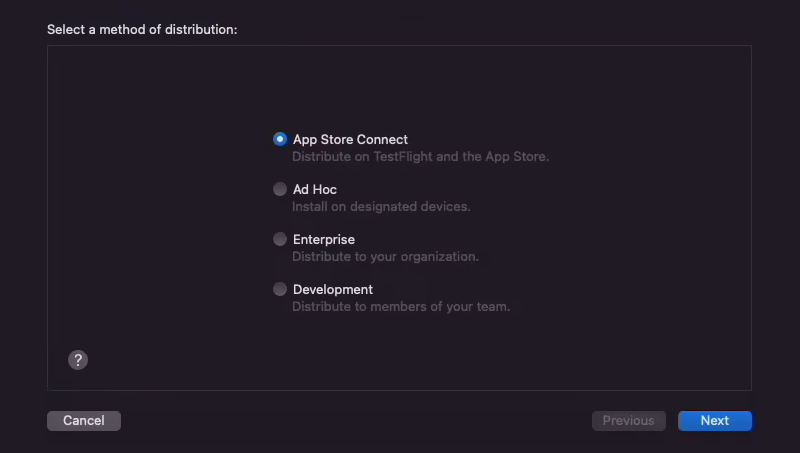The height and width of the screenshot is (453, 800).
Task: Choose the Ad Hoc radio button
Action: point(280,189)
